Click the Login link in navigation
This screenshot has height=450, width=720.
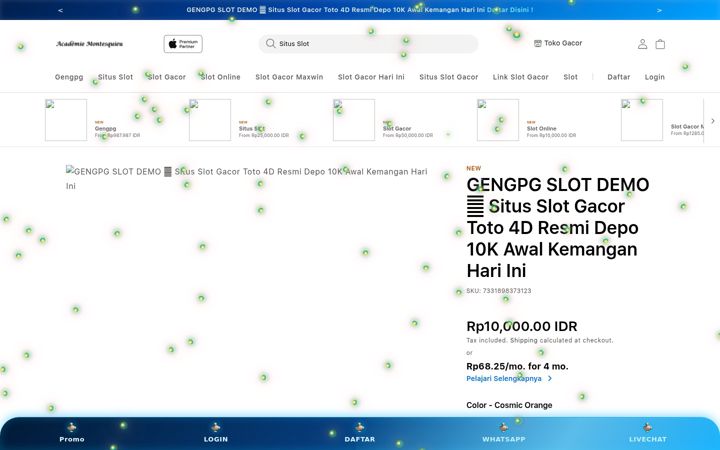[x=654, y=77]
